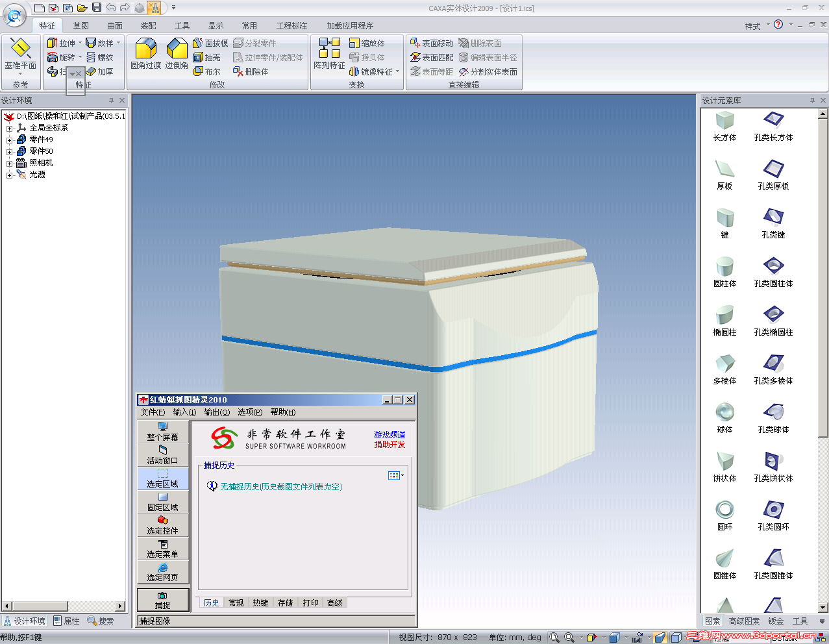Screen dimensions: 829x644
Task: Select the 旋转 revolve feature tool
Action: point(62,57)
